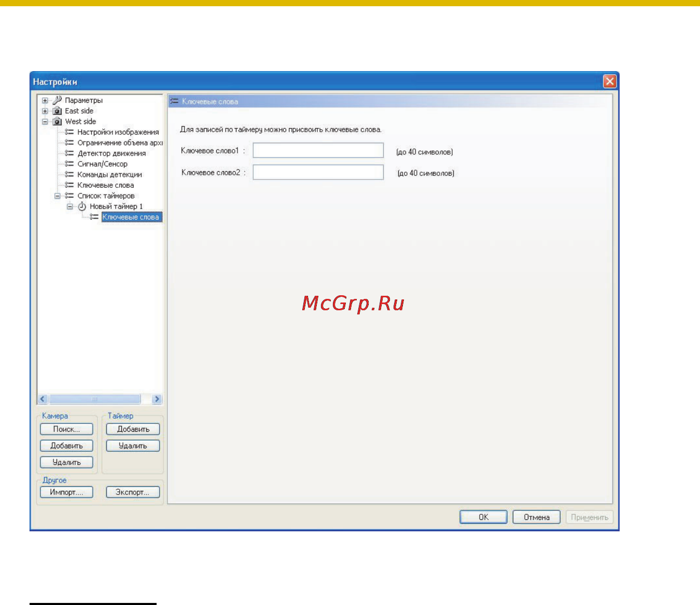700x605 pixels.
Task: Click Добавить in the Таймер group
Action: point(133,429)
